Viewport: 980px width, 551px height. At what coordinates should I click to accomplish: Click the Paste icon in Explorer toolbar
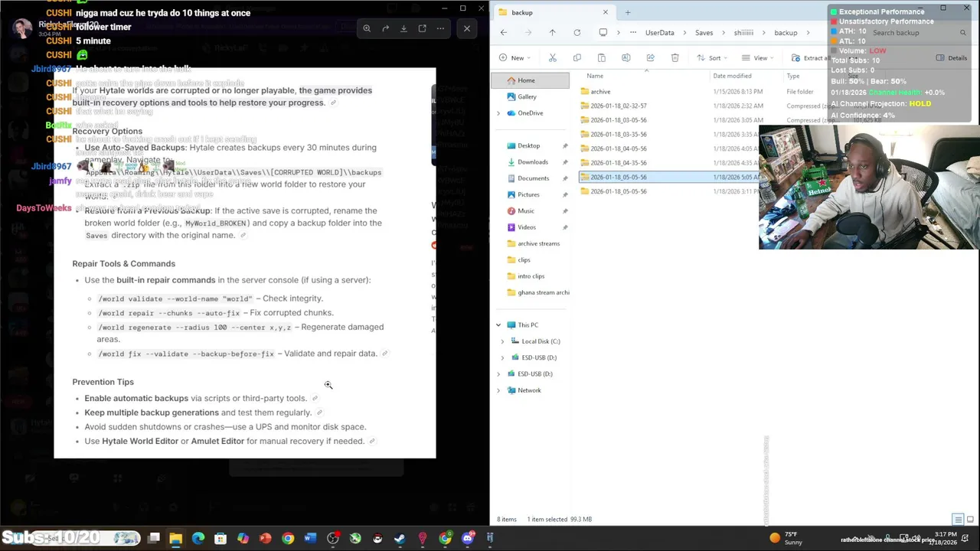[601, 57]
